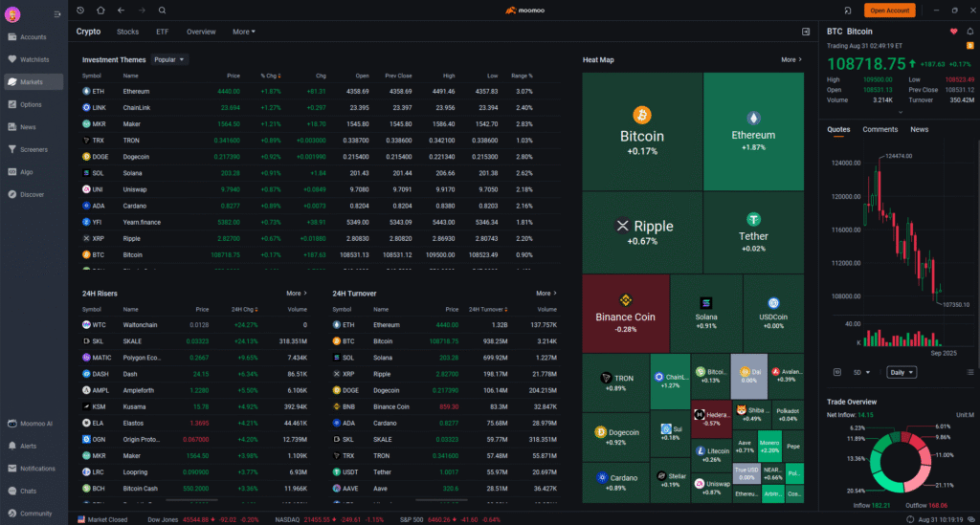980x525 pixels.
Task: Open the Comments tab in quote panel
Action: click(x=880, y=129)
